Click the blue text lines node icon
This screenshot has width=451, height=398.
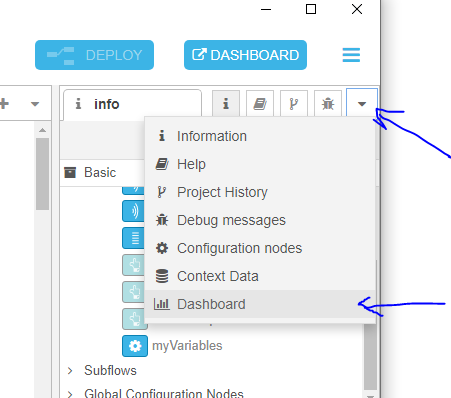(x=133, y=238)
